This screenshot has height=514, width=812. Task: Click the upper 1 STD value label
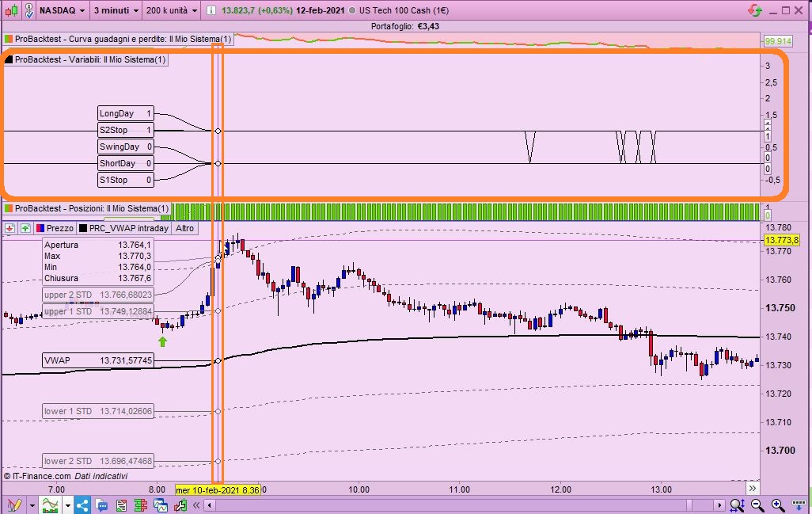point(98,311)
